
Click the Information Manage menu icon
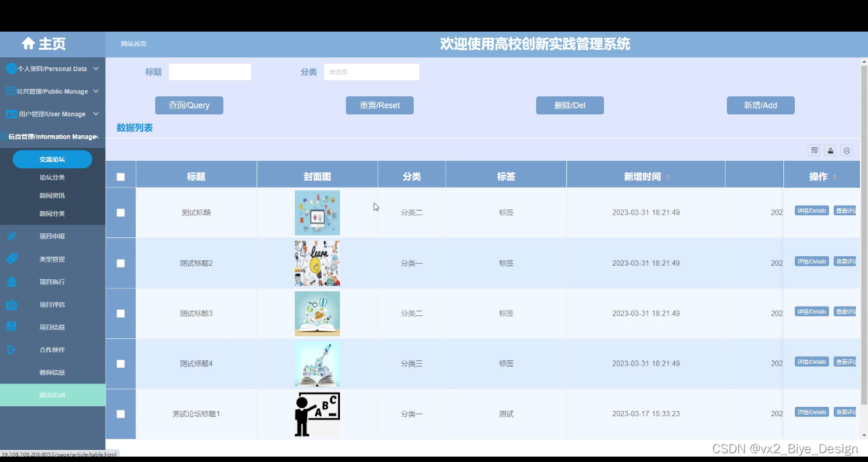tap(5, 137)
